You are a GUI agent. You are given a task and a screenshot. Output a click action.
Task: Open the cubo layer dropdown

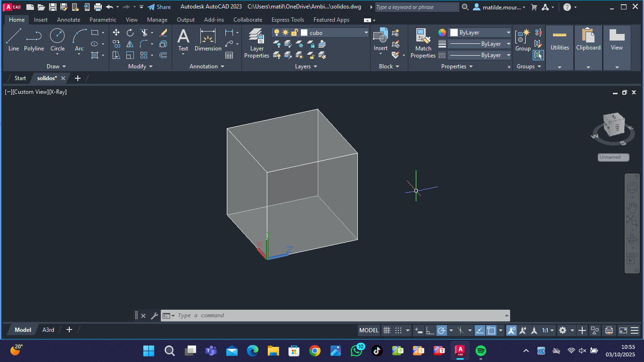(366, 33)
